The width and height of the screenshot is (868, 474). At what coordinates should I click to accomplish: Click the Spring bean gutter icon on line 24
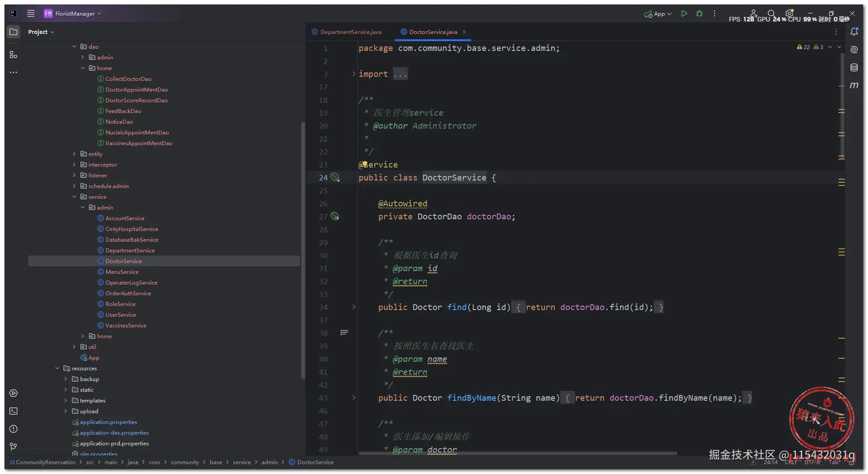point(335,177)
